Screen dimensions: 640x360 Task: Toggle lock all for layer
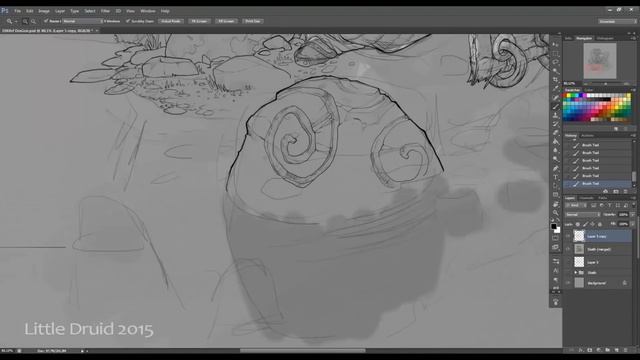click(600, 224)
